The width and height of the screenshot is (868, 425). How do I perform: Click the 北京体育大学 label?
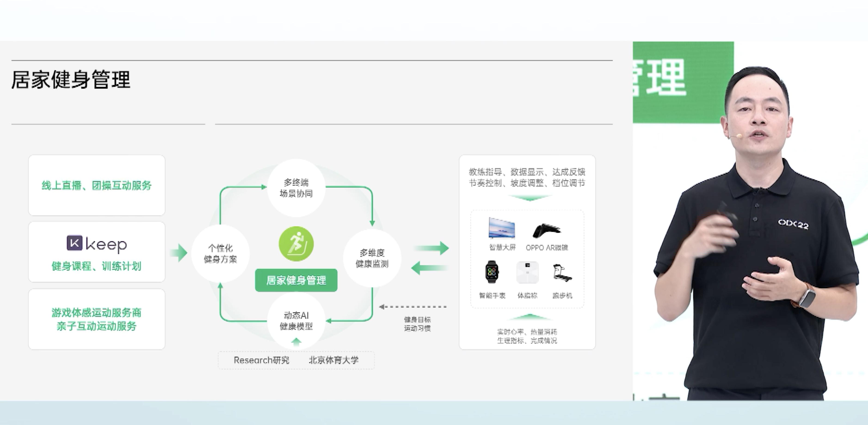tap(334, 360)
